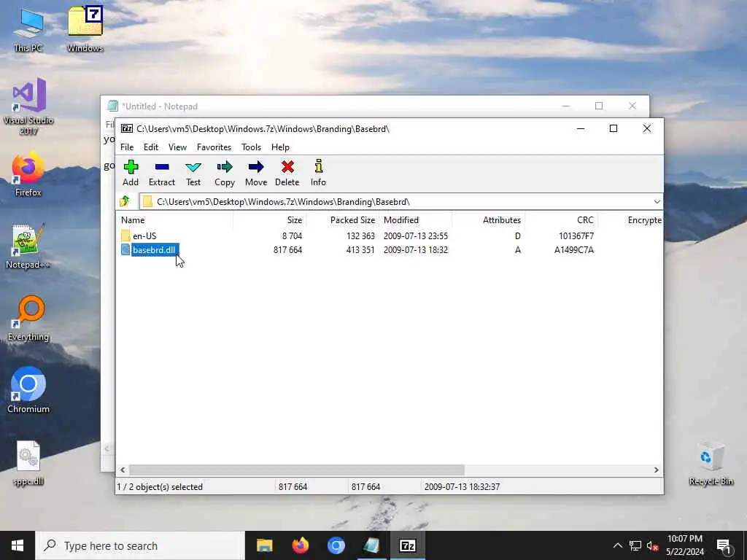Image resolution: width=747 pixels, height=560 pixels.
Task: Click the en-US folder name
Action: [x=144, y=236]
